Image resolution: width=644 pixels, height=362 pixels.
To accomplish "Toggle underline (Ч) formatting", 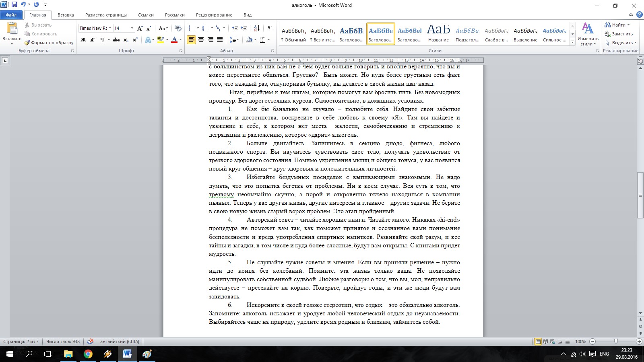I will tap(102, 40).
